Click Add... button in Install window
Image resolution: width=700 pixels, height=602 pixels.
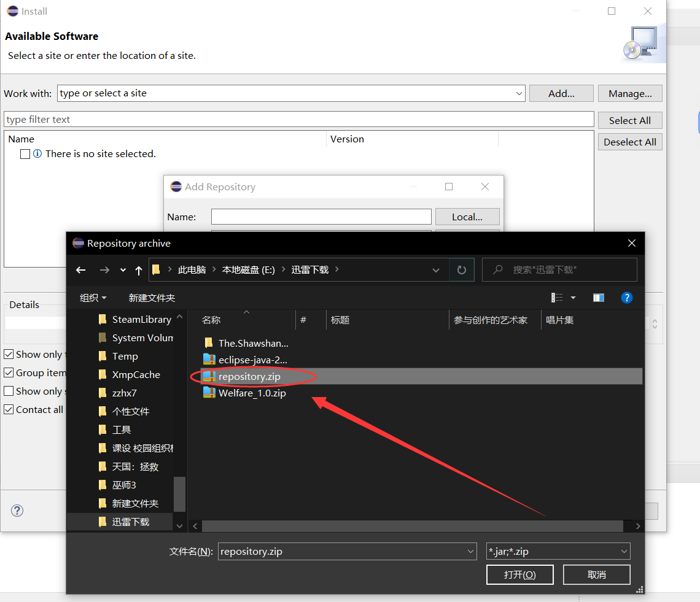(x=561, y=93)
